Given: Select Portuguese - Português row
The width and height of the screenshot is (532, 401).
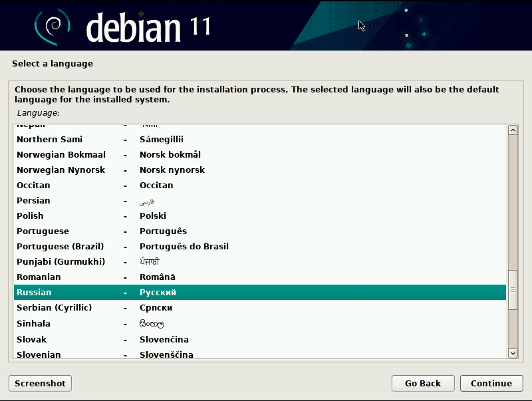Looking at the screenshot, I should pyautogui.click(x=260, y=231).
